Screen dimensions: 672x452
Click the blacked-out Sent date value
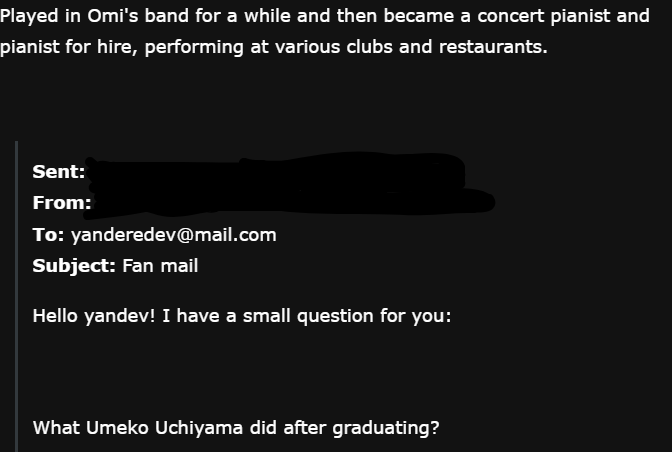[x=275, y=170]
